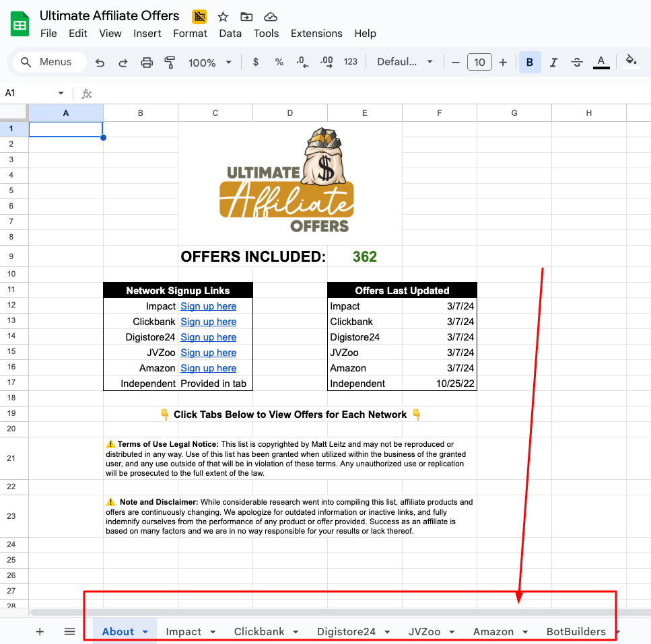Open the 123 more formats menu
The image size is (651, 644).
[351, 62]
